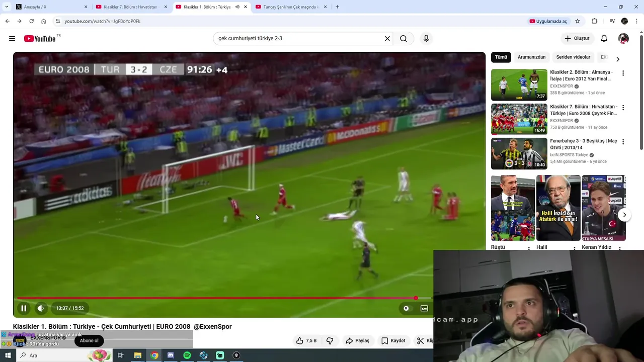
Task: Open the Chrome profile avatar in the toolbar
Action: pyautogui.click(x=624, y=21)
